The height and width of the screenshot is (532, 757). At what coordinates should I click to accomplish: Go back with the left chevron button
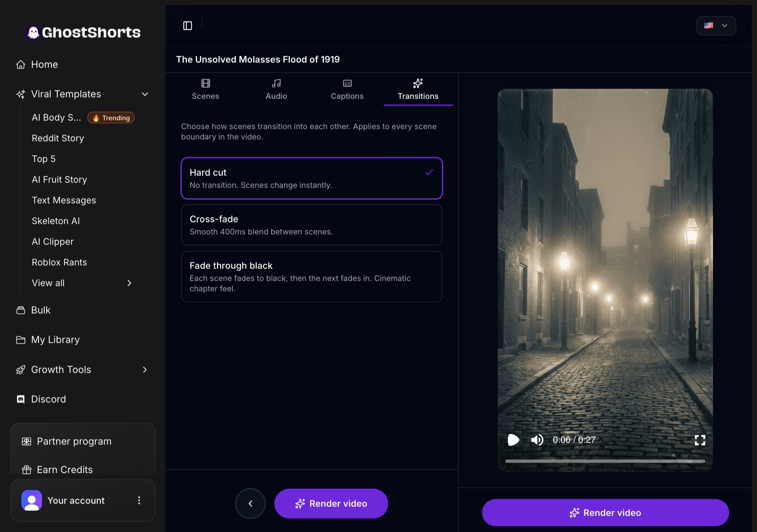[x=250, y=504]
